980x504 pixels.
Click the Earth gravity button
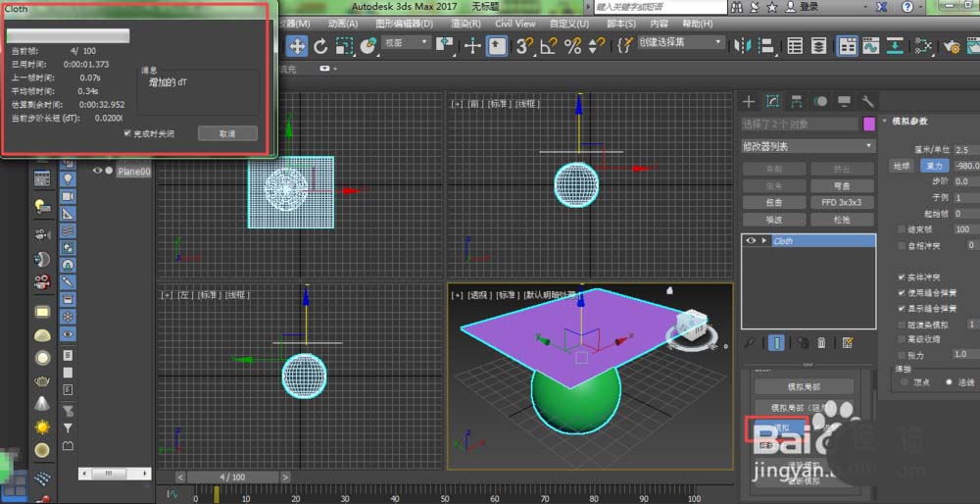point(902,166)
